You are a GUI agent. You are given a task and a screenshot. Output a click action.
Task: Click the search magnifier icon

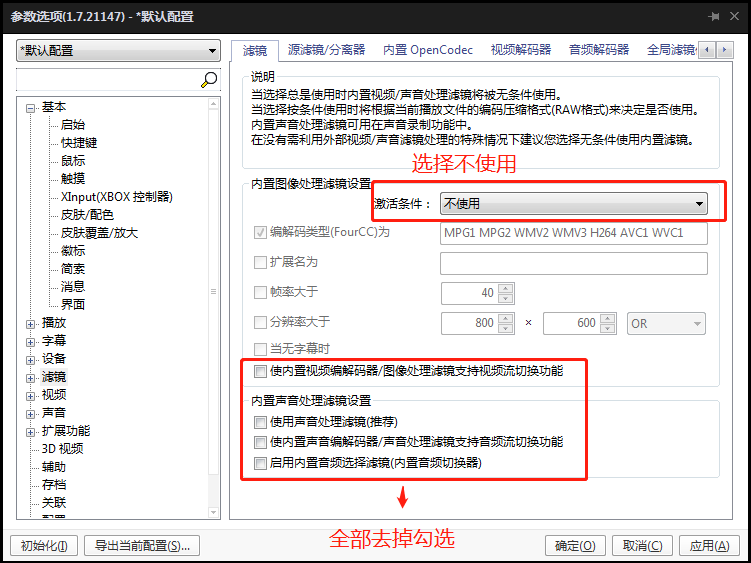click(x=209, y=79)
